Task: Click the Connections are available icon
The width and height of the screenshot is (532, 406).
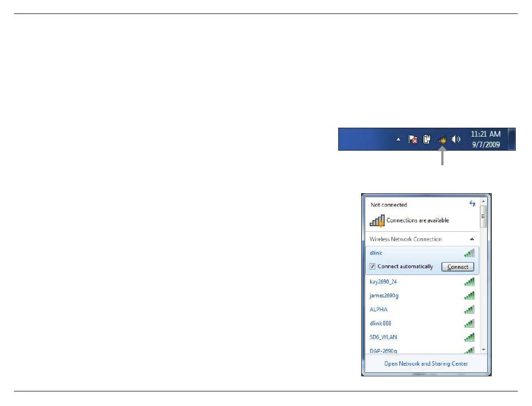Action: click(377, 220)
